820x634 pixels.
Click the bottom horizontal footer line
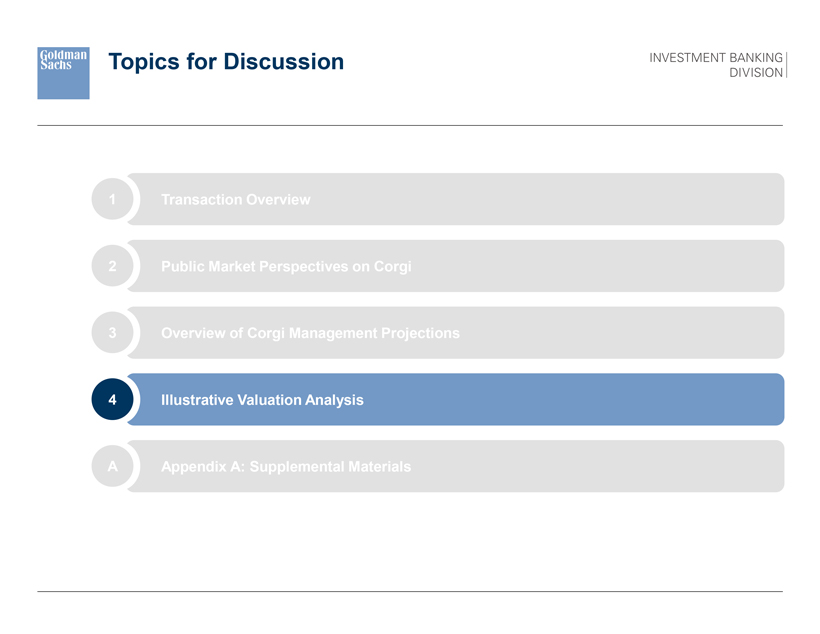point(410,592)
